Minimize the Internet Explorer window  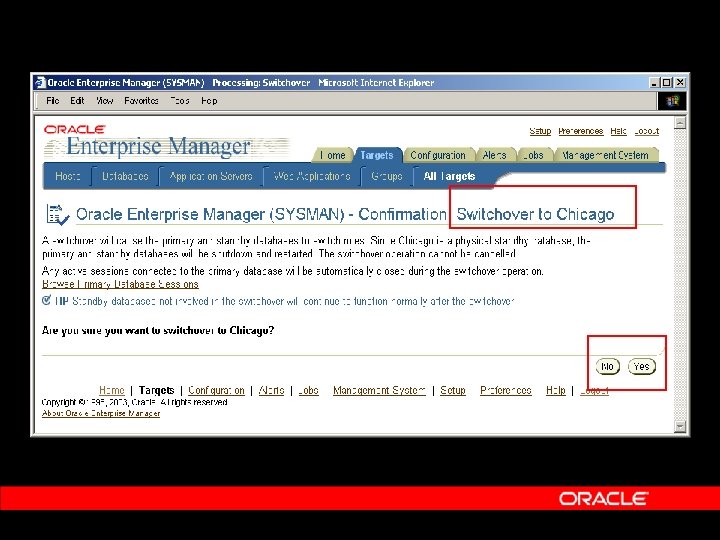point(655,83)
